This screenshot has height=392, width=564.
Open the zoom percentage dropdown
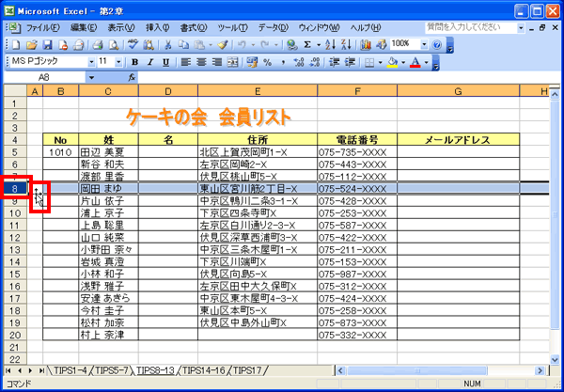coord(425,44)
